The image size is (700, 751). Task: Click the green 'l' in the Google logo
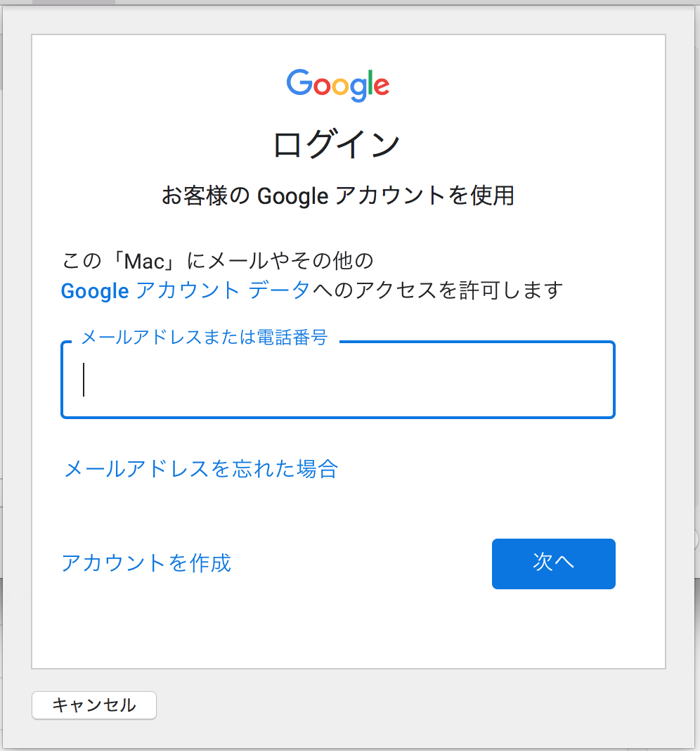[370, 83]
